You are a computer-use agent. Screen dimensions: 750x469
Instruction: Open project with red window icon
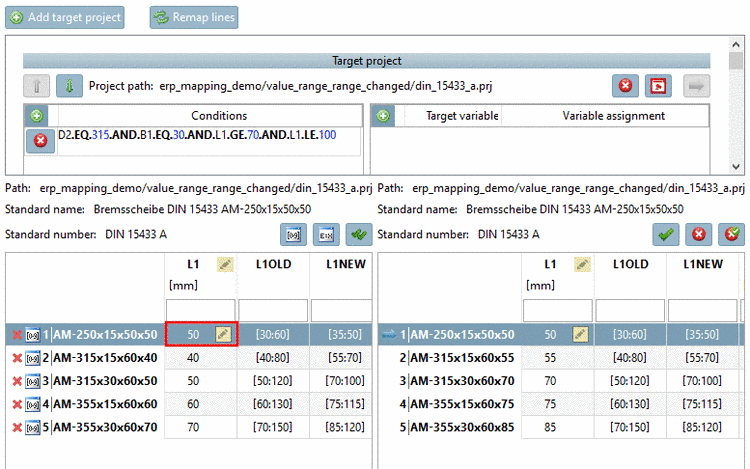(658, 86)
